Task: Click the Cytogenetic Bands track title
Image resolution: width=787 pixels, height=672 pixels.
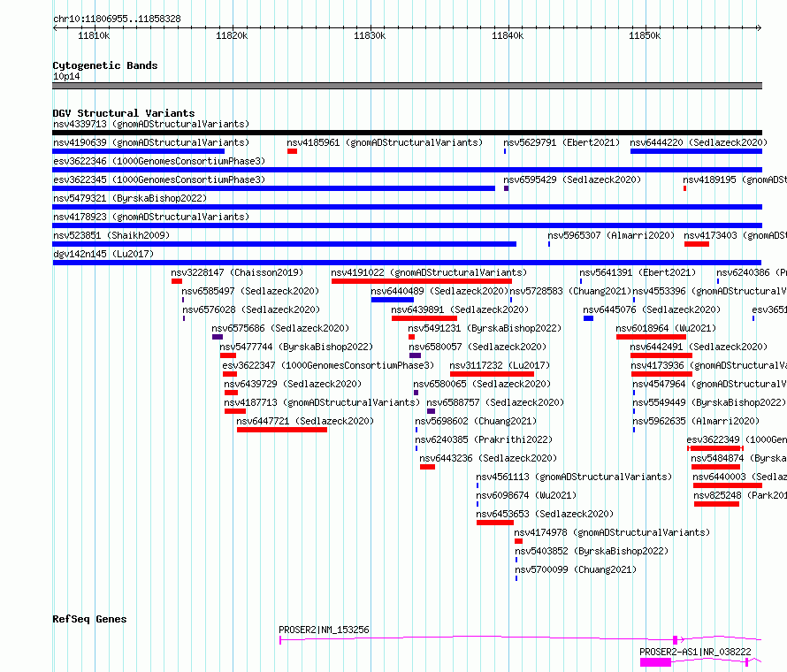Action: (x=105, y=65)
